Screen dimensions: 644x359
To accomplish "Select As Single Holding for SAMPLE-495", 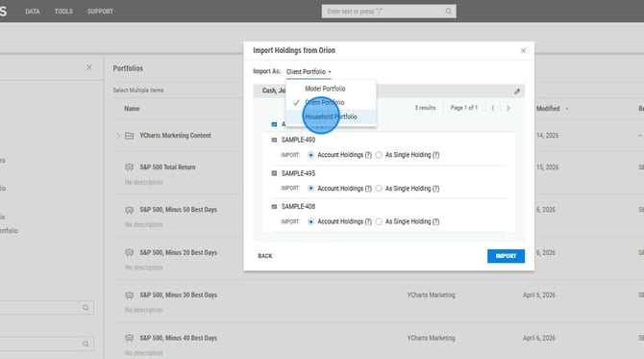I will coord(379,189).
